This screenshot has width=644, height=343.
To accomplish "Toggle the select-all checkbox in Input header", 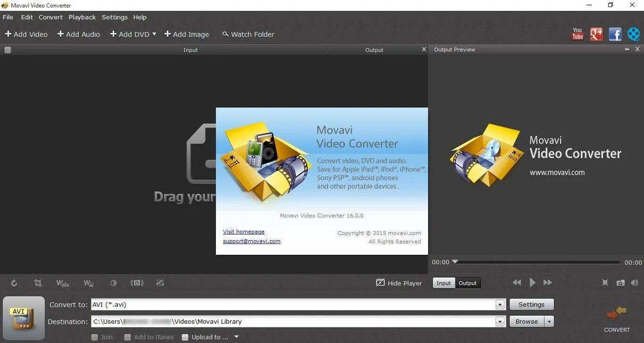I will click(8, 50).
